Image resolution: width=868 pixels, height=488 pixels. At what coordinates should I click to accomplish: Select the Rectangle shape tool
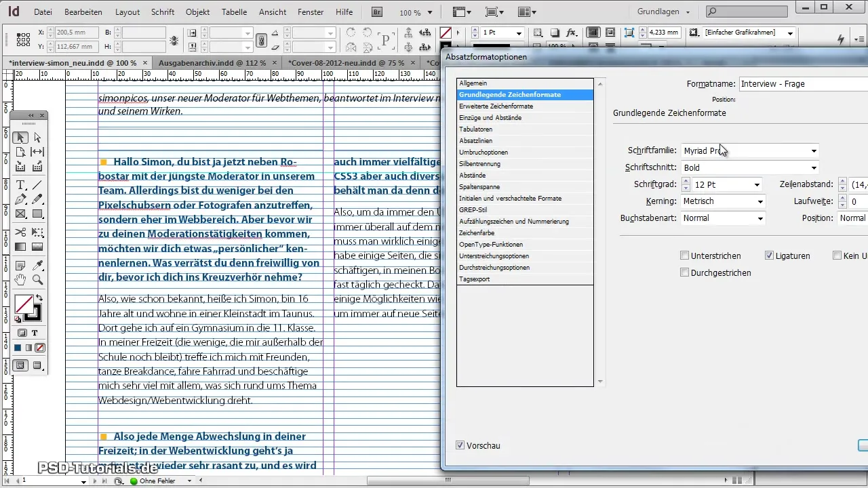point(37,214)
